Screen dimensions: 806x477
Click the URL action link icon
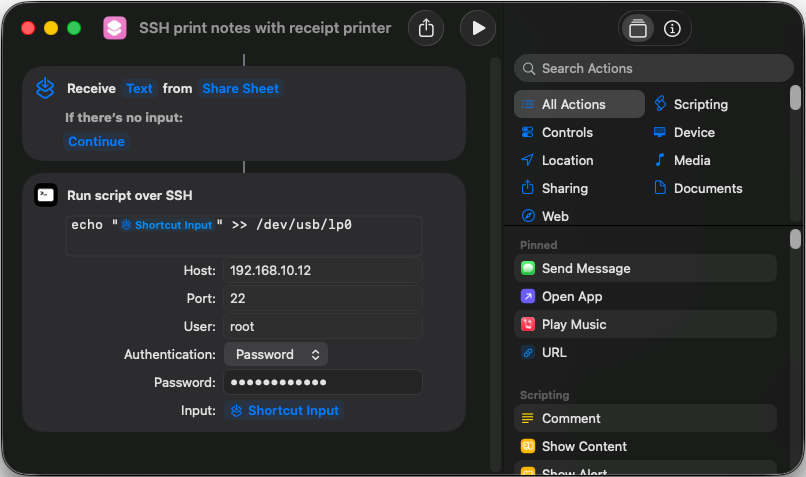[x=528, y=353]
